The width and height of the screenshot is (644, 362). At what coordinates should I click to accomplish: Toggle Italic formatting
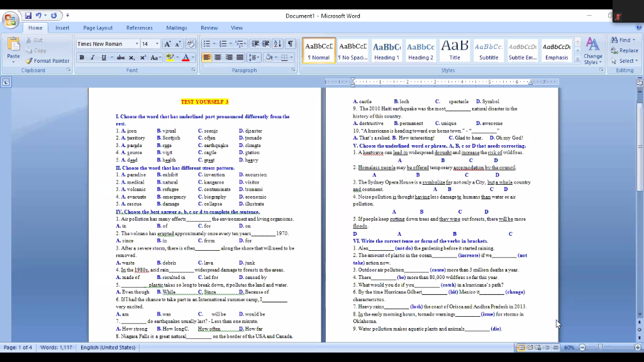[x=92, y=58]
